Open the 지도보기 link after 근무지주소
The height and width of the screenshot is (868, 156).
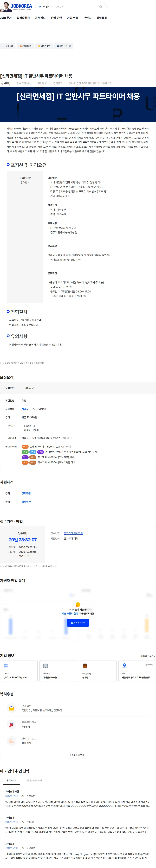(66, 438)
